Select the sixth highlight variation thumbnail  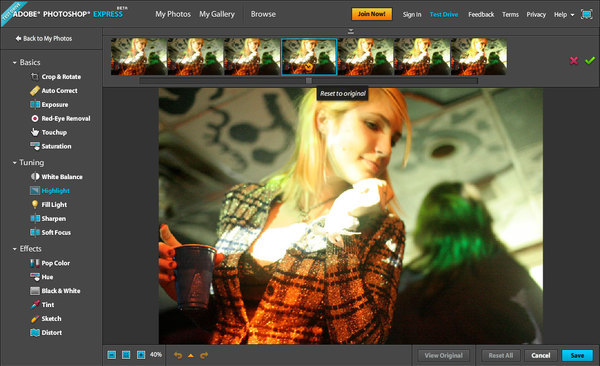tap(422, 57)
